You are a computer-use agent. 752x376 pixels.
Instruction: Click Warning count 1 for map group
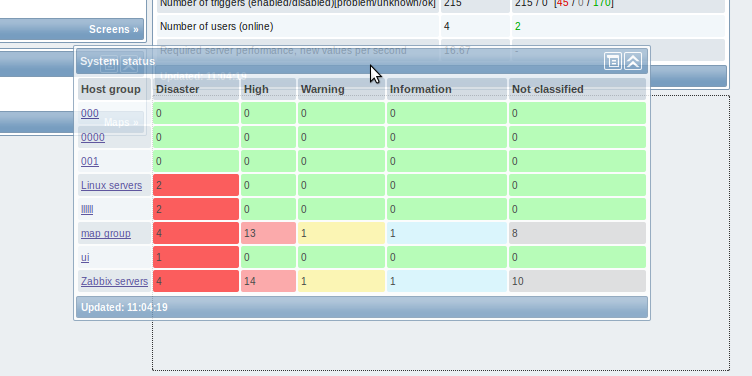click(x=341, y=233)
